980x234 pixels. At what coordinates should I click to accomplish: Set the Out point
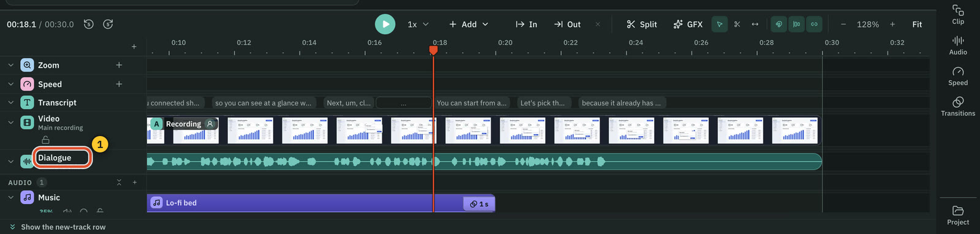[567, 25]
